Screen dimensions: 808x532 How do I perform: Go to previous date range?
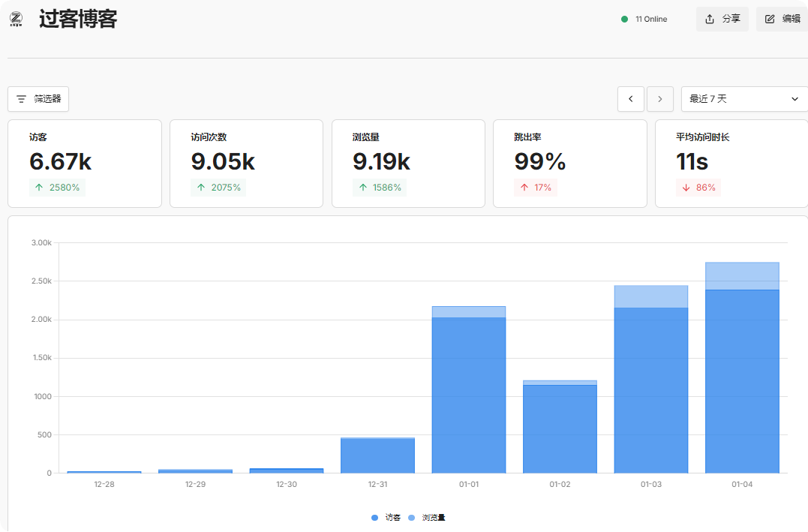pos(630,99)
